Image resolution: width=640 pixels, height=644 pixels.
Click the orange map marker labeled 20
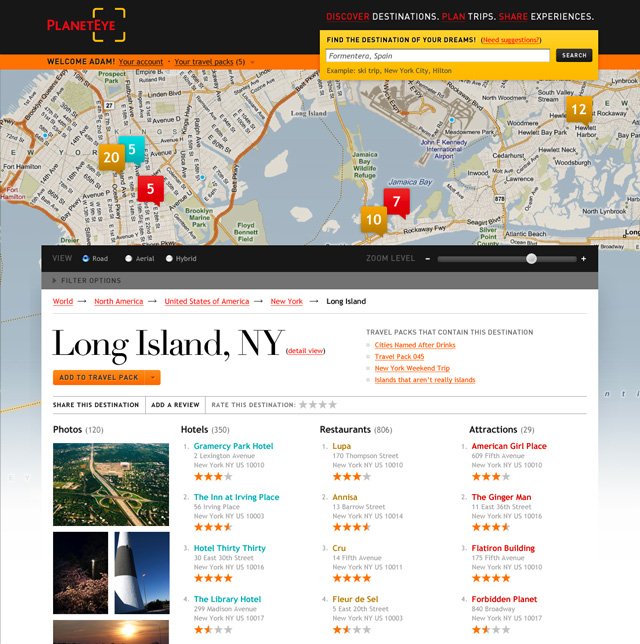[111, 157]
